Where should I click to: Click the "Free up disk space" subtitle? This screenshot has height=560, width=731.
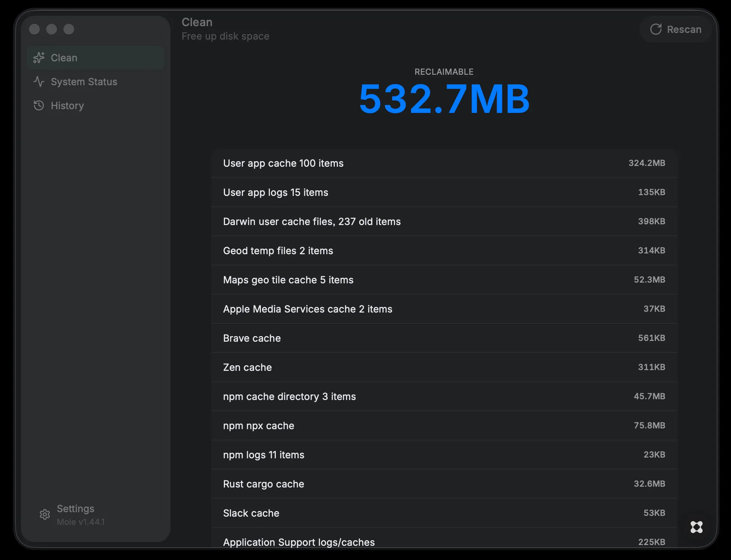(225, 36)
